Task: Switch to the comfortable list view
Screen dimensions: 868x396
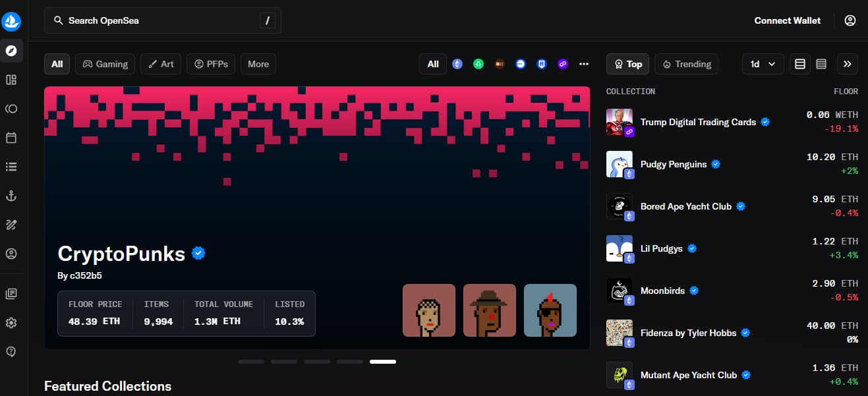Action: [x=800, y=64]
